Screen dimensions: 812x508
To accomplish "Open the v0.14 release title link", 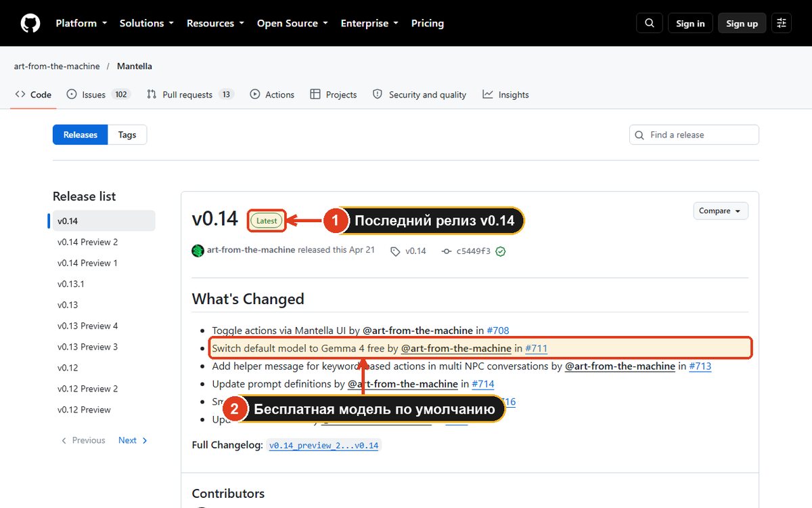I will (x=215, y=219).
